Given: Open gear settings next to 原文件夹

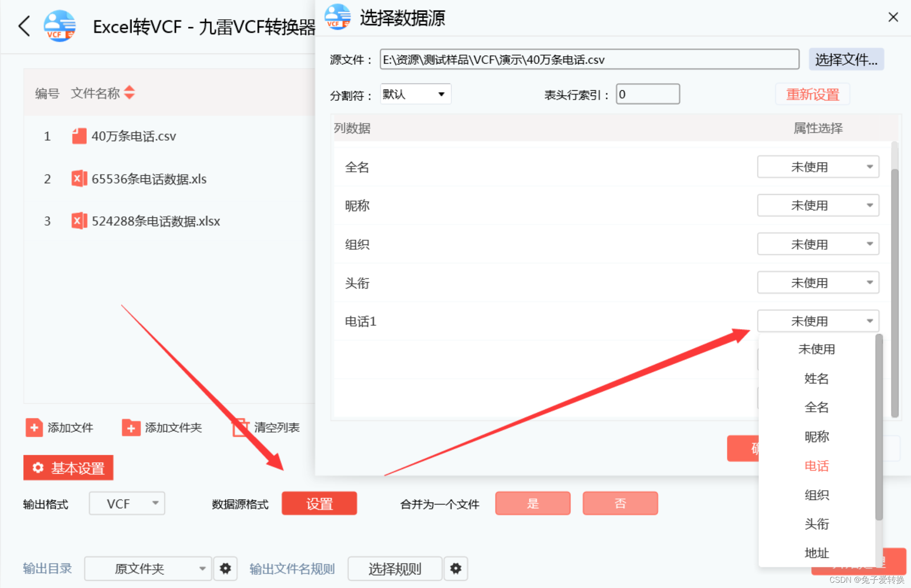Looking at the screenshot, I should click(x=225, y=568).
